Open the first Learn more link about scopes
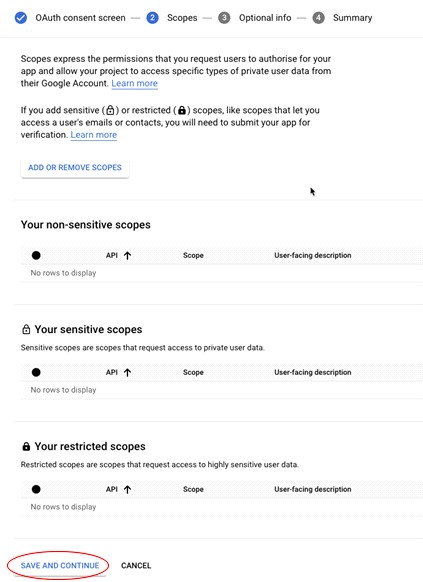This screenshot has width=423, height=582. (x=134, y=83)
